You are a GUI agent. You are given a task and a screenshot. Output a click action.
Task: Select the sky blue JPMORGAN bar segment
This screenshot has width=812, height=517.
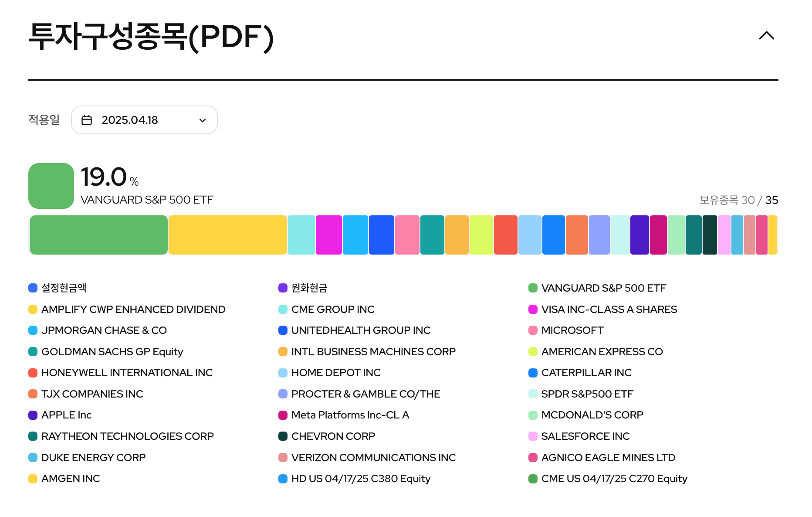[355, 235]
